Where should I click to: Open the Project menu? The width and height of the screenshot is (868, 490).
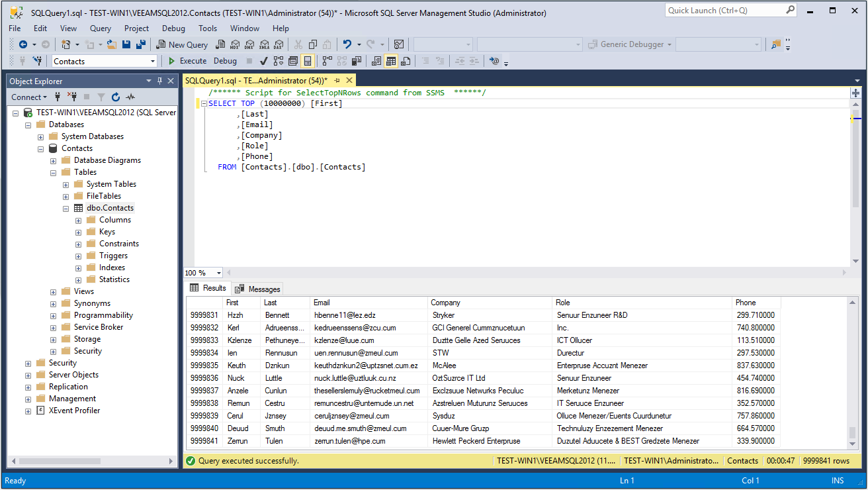136,28
